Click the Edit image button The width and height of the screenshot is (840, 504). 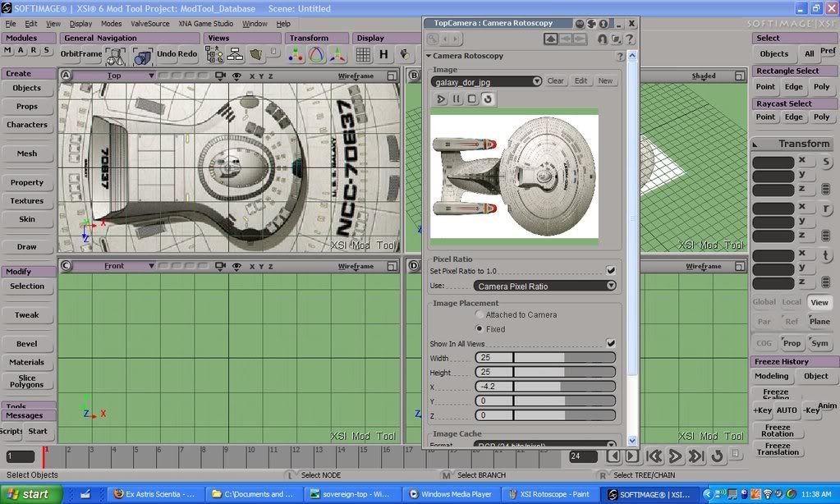581,81
